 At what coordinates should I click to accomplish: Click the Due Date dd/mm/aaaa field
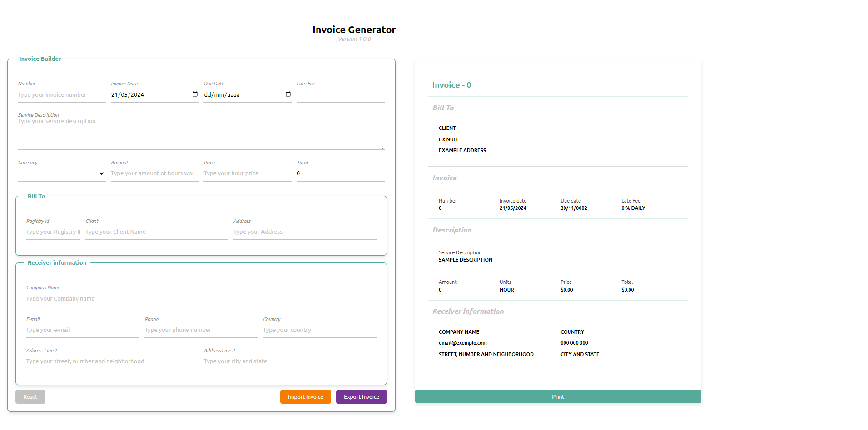coord(248,95)
